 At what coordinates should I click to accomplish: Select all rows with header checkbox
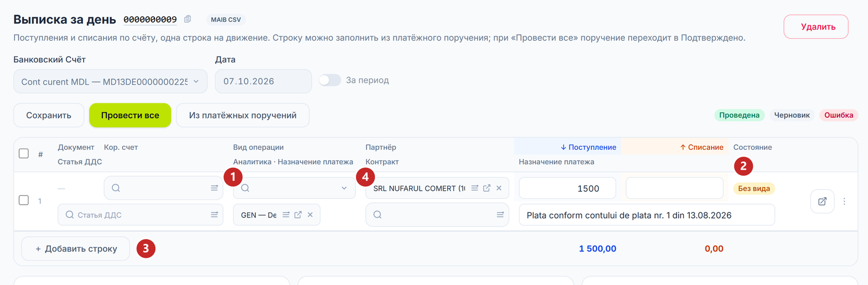[x=24, y=153]
